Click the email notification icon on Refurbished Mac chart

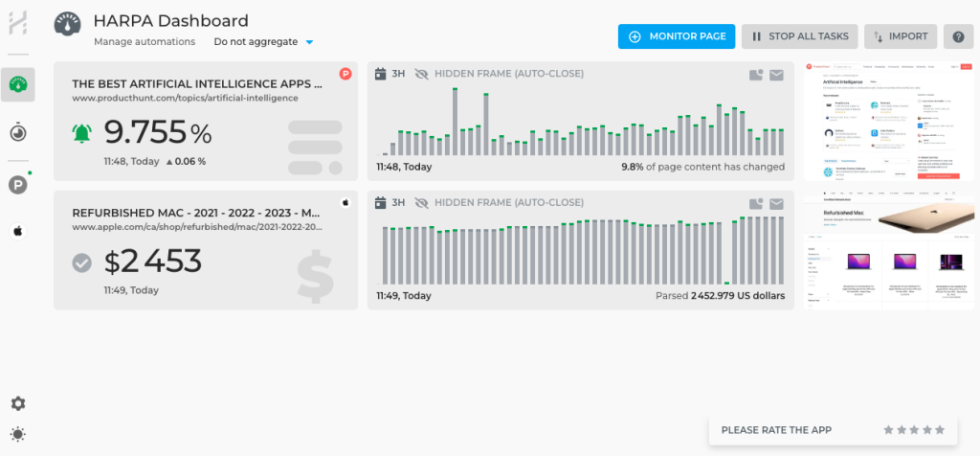(x=776, y=203)
